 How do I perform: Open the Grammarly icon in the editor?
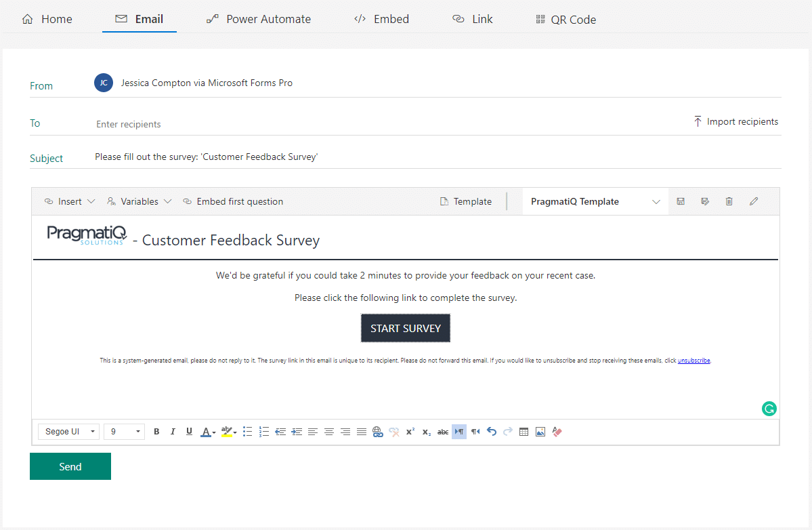click(x=769, y=408)
